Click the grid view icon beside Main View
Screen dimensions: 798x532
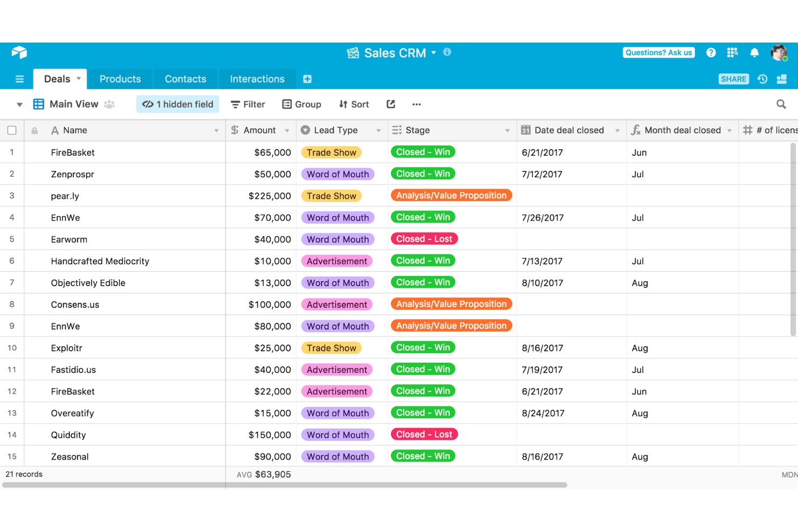tap(38, 104)
